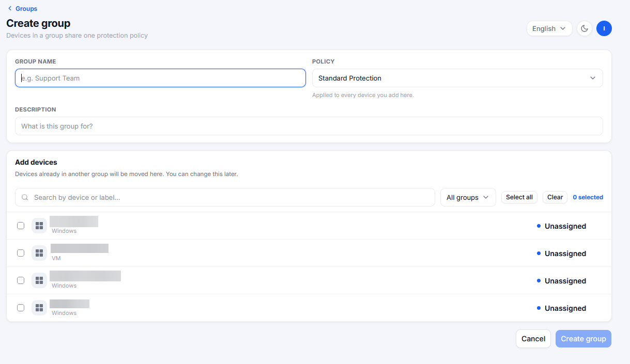Screen dimensions: 630x364
Task: Click the Windows icon of third device
Action: pos(39,280)
